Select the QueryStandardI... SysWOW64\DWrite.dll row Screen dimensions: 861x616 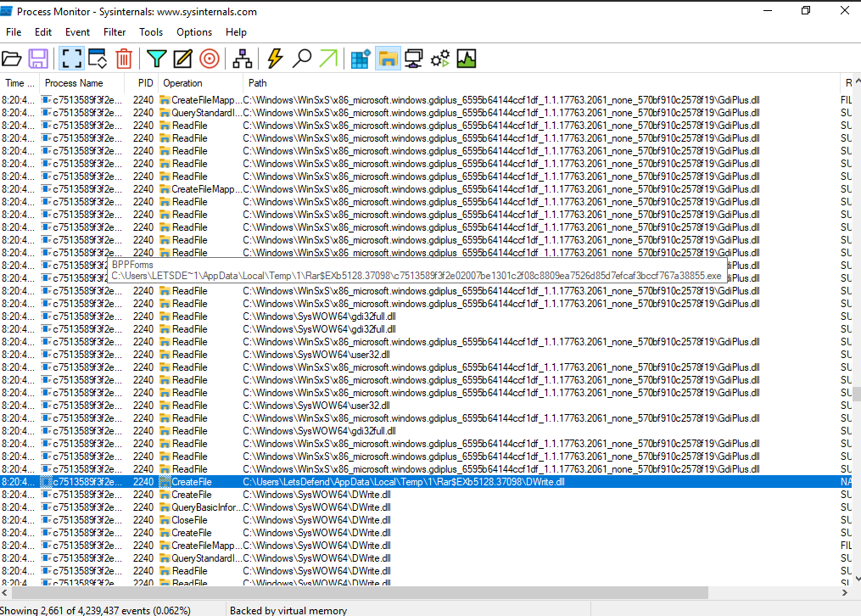click(x=426, y=557)
